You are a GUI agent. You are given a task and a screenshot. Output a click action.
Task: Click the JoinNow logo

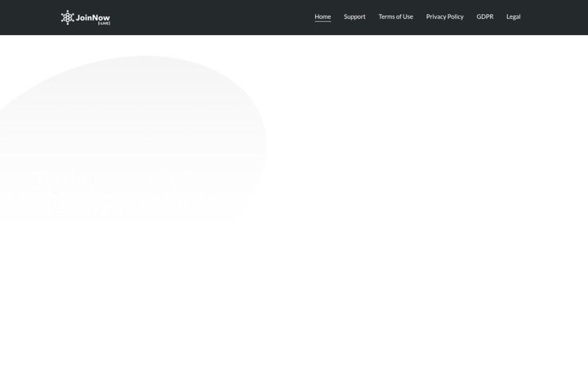86,18
